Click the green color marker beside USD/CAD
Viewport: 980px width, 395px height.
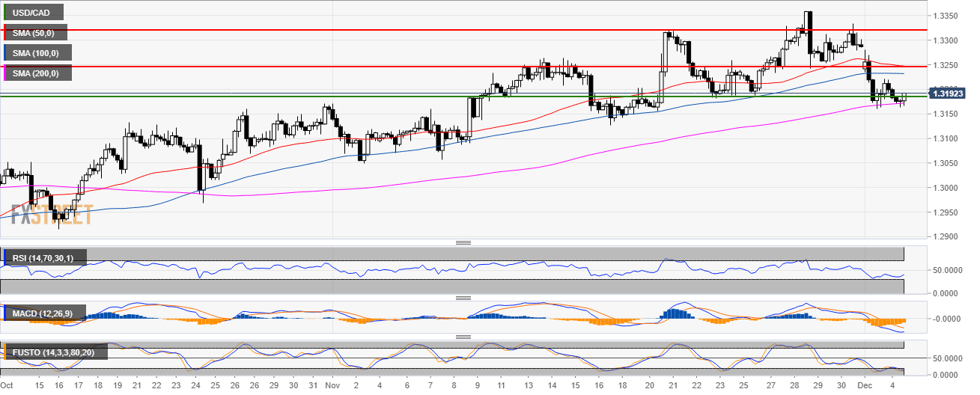pos(5,13)
